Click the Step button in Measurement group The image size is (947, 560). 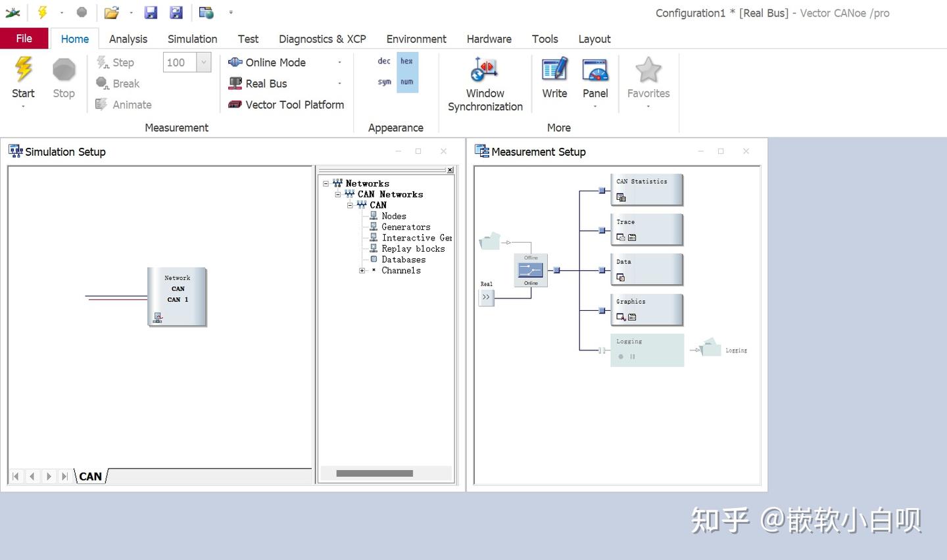click(x=115, y=62)
